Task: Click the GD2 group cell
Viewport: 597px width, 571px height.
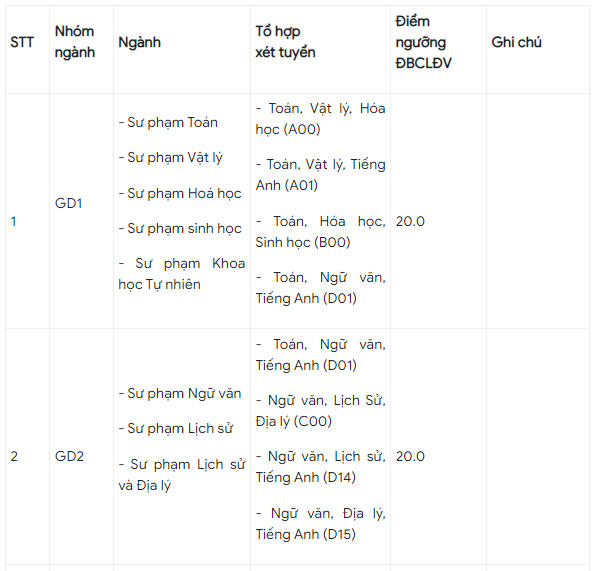Action: 69,456
